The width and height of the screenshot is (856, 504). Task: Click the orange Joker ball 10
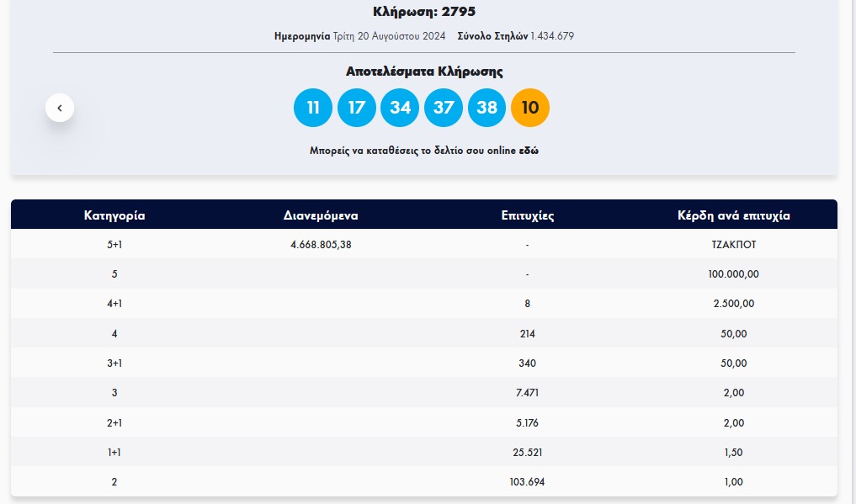tap(530, 108)
